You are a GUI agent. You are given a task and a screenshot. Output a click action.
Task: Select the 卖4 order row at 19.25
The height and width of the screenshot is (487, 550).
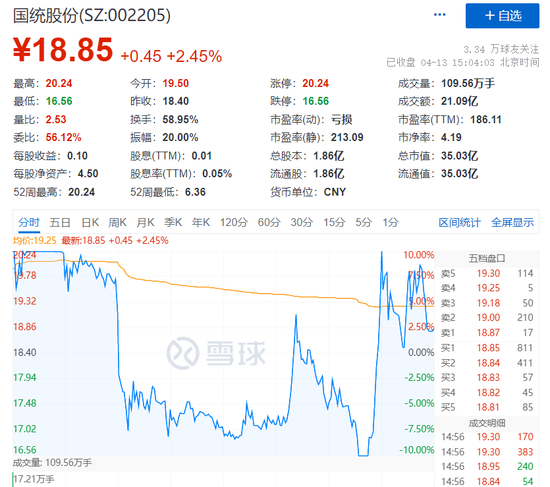tap(487, 288)
